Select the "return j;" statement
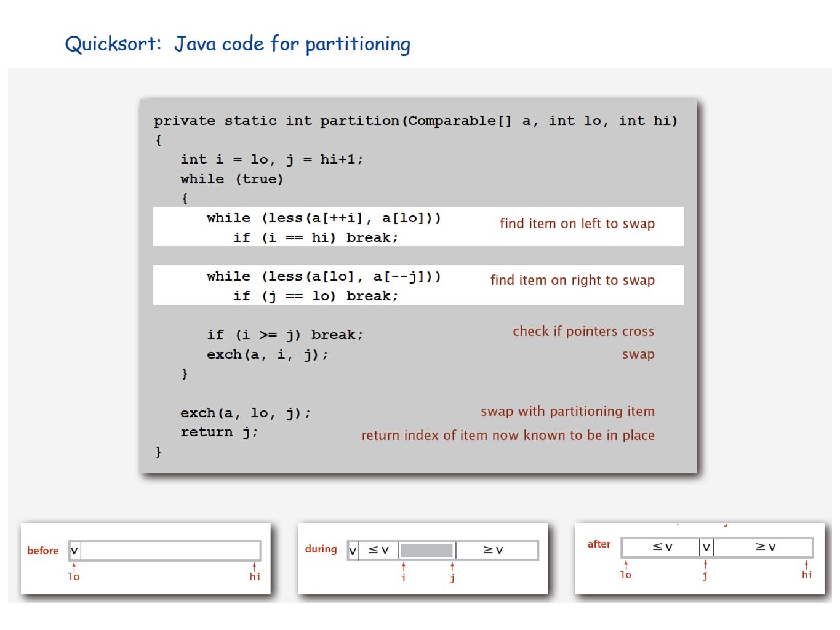 tap(219, 432)
